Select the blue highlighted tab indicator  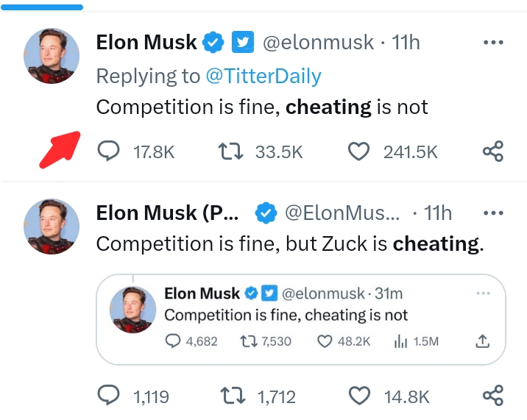(x=42, y=7)
